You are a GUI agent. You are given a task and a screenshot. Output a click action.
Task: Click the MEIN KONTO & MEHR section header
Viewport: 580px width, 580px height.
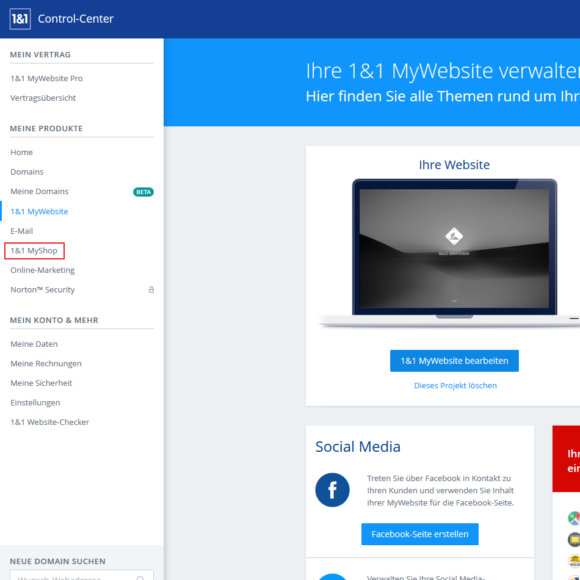[54, 320]
